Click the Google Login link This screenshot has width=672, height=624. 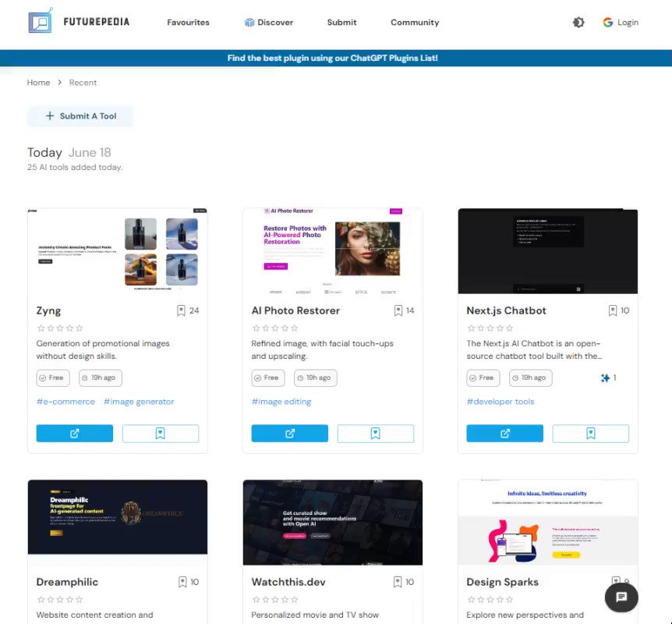(620, 23)
